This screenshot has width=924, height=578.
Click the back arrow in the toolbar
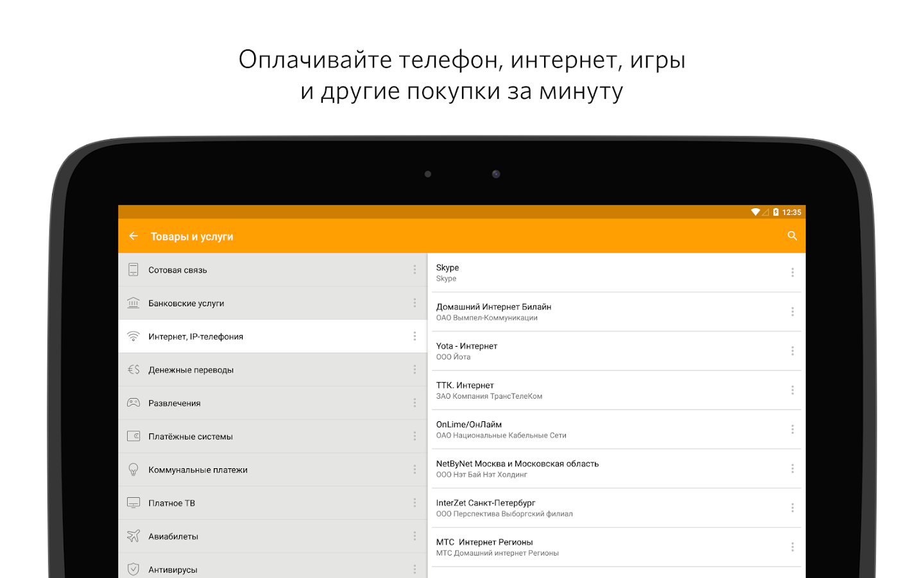(133, 236)
